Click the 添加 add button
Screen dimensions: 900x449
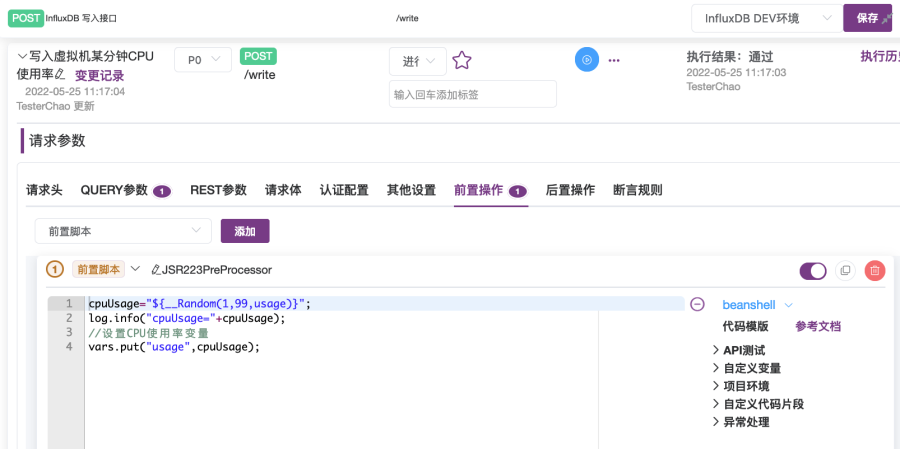pos(245,231)
